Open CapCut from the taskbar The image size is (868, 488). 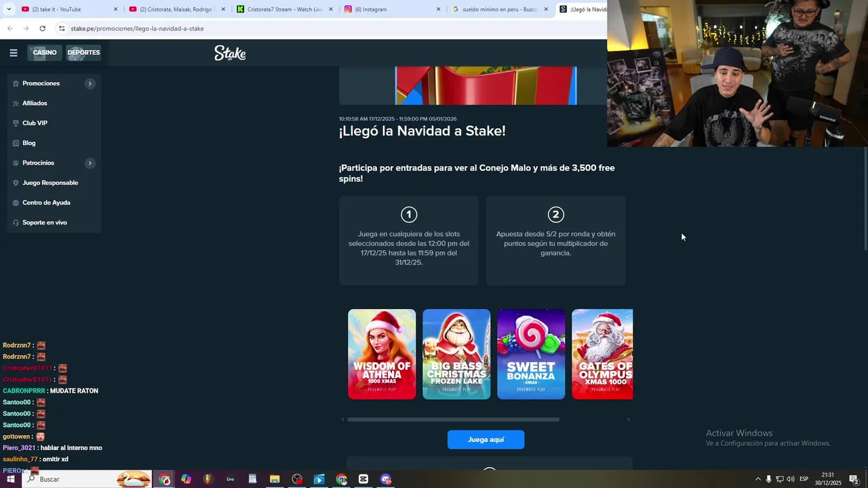363,479
